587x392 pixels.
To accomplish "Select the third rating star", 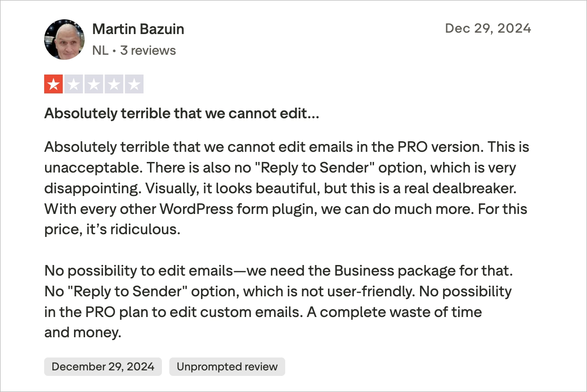I will pos(94,84).
